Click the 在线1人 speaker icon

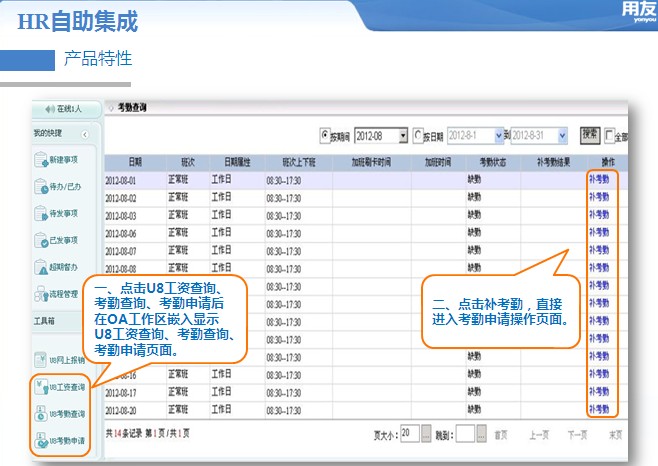[50, 109]
